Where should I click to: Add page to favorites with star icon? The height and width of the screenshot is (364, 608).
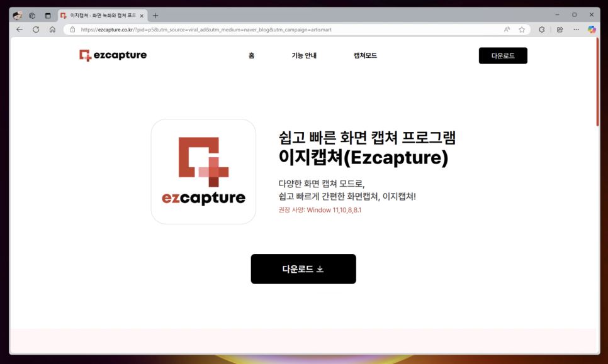[x=522, y=30]
